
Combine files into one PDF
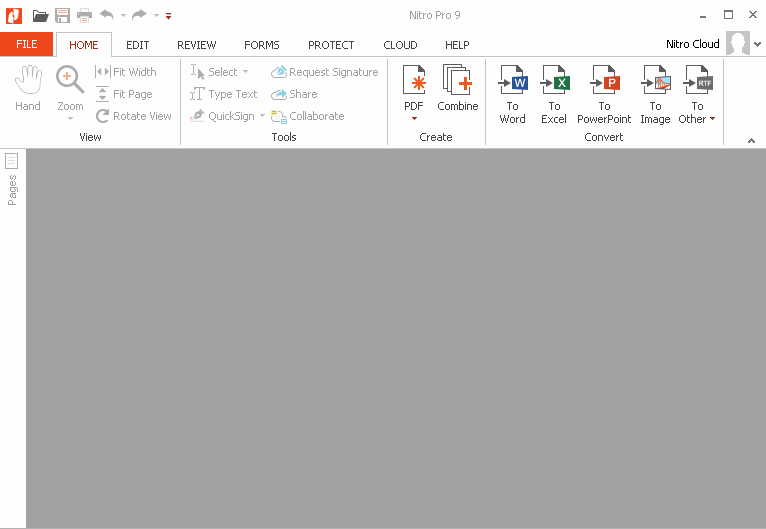[458, 88]
